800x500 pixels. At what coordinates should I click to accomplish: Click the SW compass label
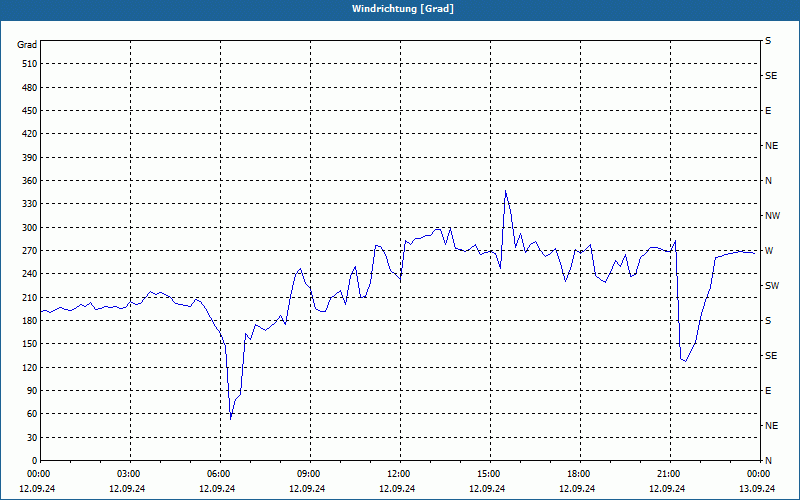[772, 286]
